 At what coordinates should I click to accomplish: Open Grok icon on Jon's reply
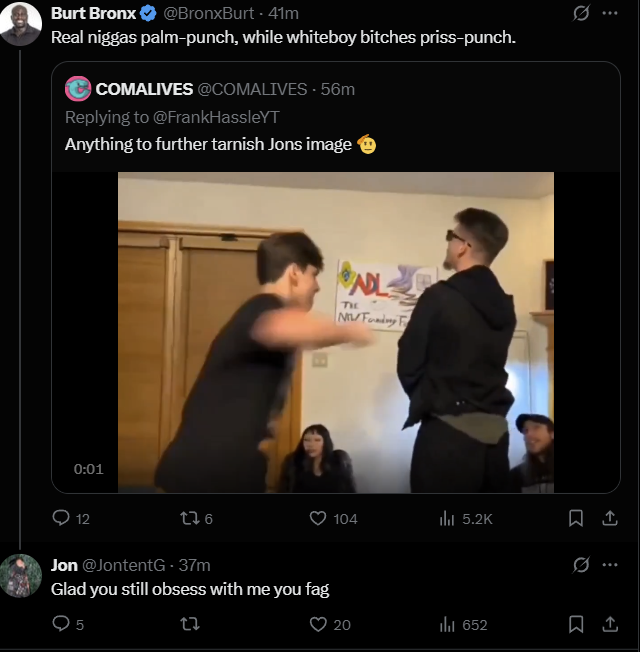pyautogui.click(x=579, y=565)
